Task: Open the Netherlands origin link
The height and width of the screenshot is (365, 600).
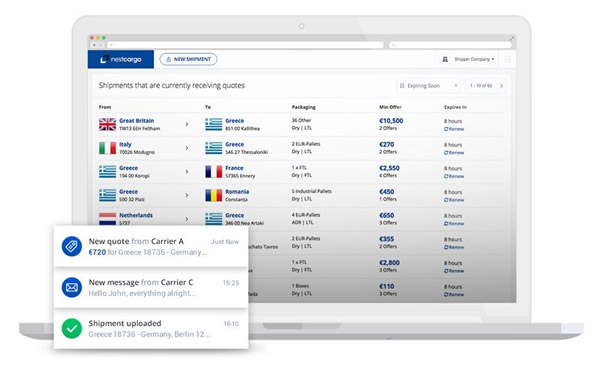Action: (136, 215)
